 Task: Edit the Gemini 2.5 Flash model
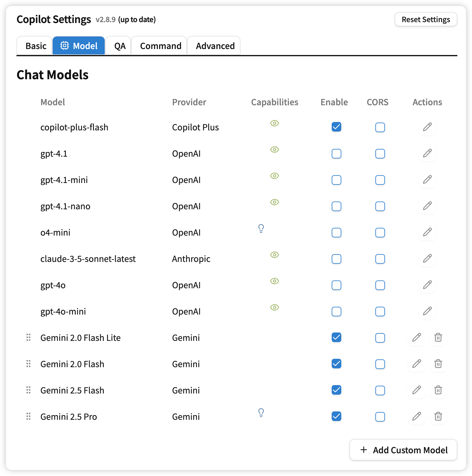416,390
